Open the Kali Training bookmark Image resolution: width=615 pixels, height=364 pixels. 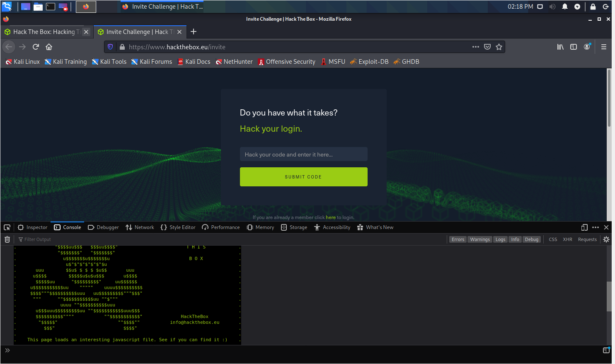(66, 62)
